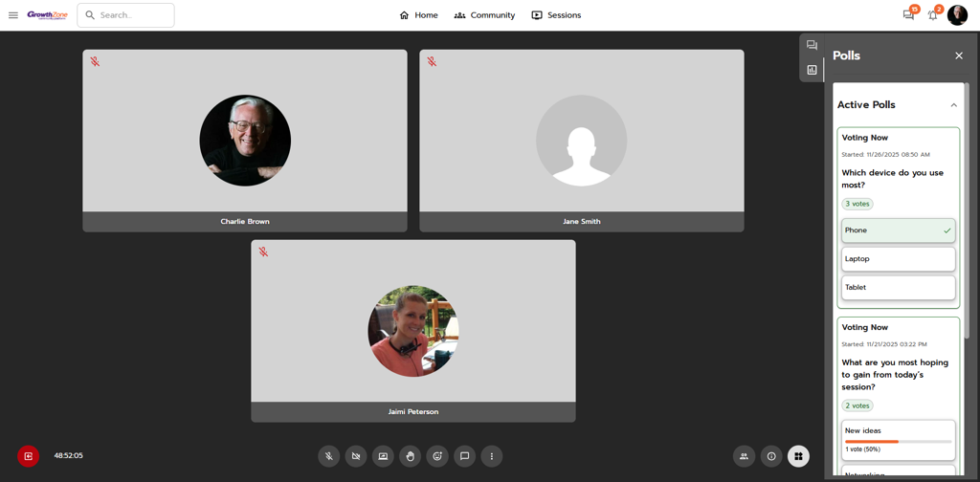
Task: Open the emoji reactions button
Action: tap(437, 456)
